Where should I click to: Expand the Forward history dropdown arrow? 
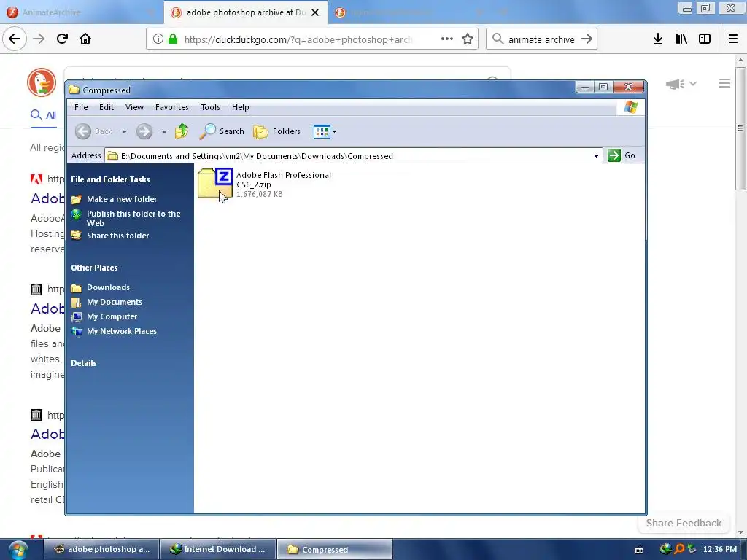[x=164, y=131]
